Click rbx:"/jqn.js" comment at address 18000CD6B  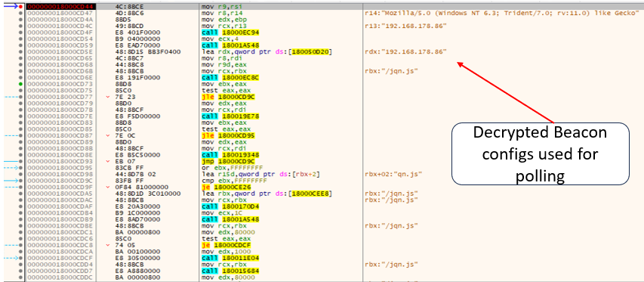(391, 71)
